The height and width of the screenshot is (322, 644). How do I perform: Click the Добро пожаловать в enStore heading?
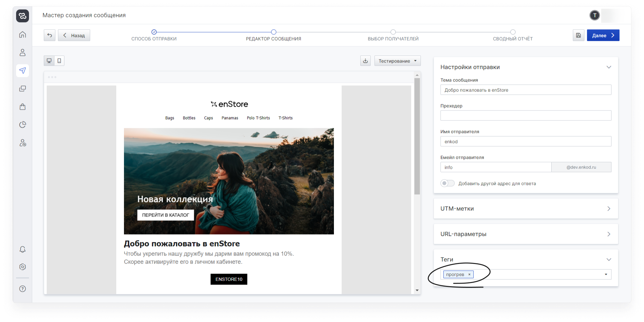tap(182, 244)
